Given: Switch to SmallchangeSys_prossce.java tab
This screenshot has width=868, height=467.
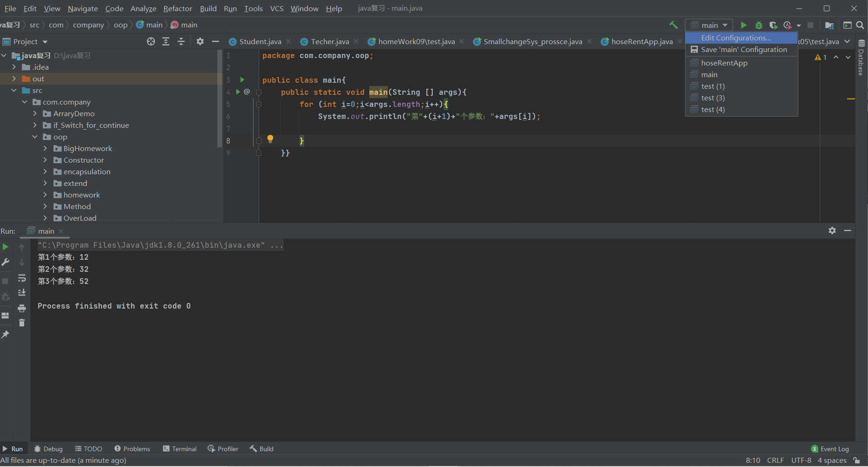Looking at the screenshot, I should coord(532,41).
